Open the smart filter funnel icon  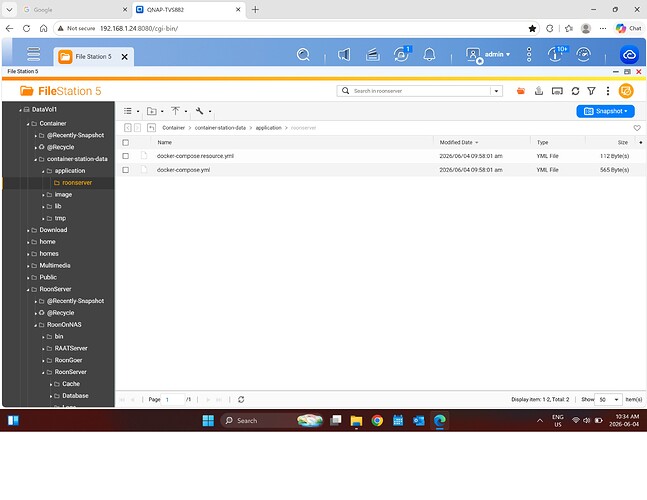(x=591, y=91)
